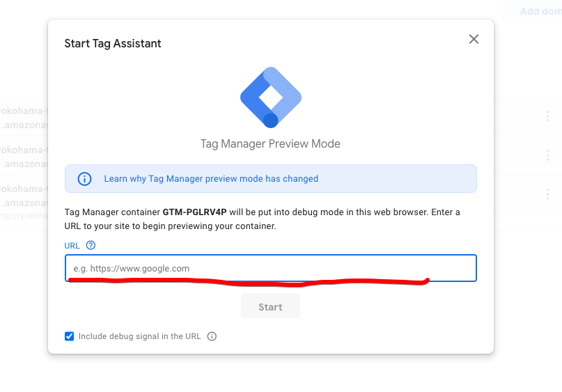
Task: Focus the URL input field
Action: (x=271, y=268)
